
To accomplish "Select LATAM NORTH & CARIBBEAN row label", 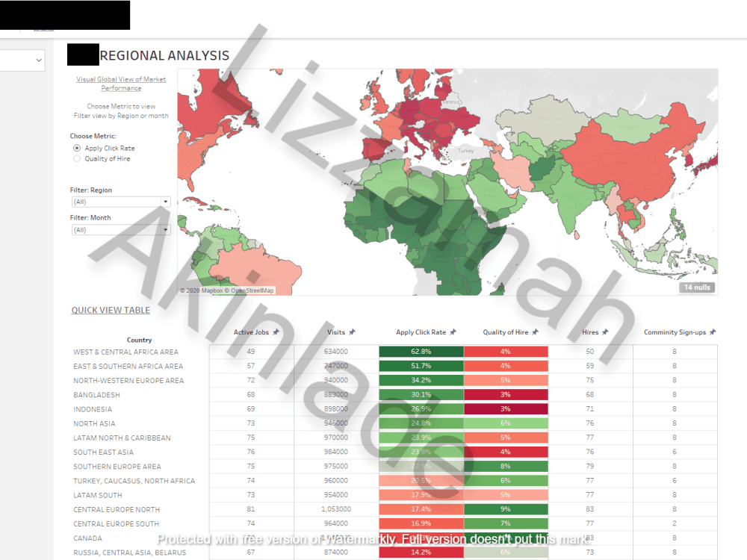I will [122, 438].
